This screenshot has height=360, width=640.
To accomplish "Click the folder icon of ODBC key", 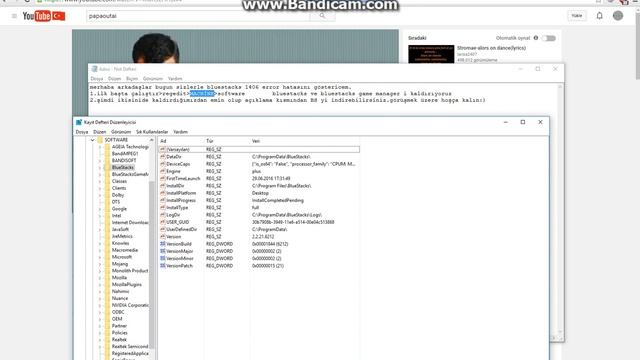I will coord(107,312).
